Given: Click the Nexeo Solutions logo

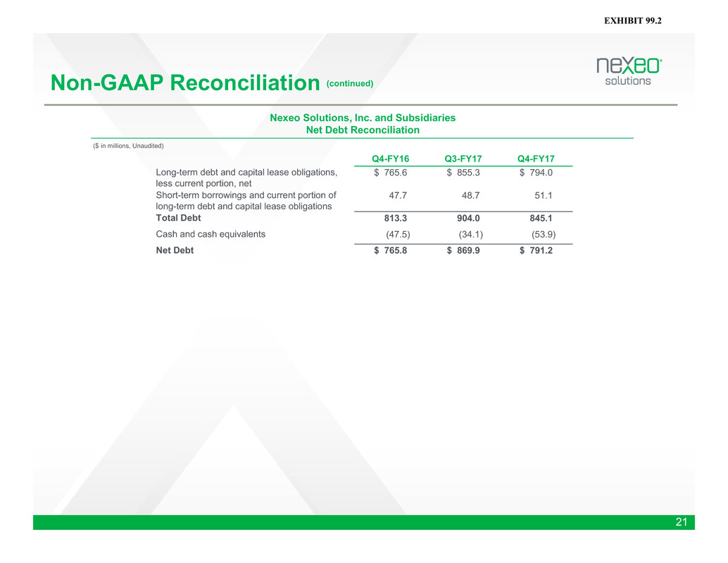Looking at the screenshot, I should [x=629, y=71].
